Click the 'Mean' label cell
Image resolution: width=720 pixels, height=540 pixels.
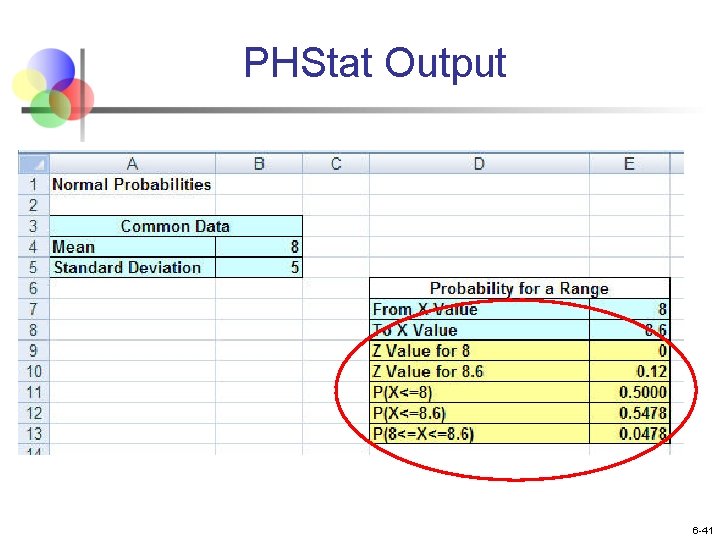(132, 247)
